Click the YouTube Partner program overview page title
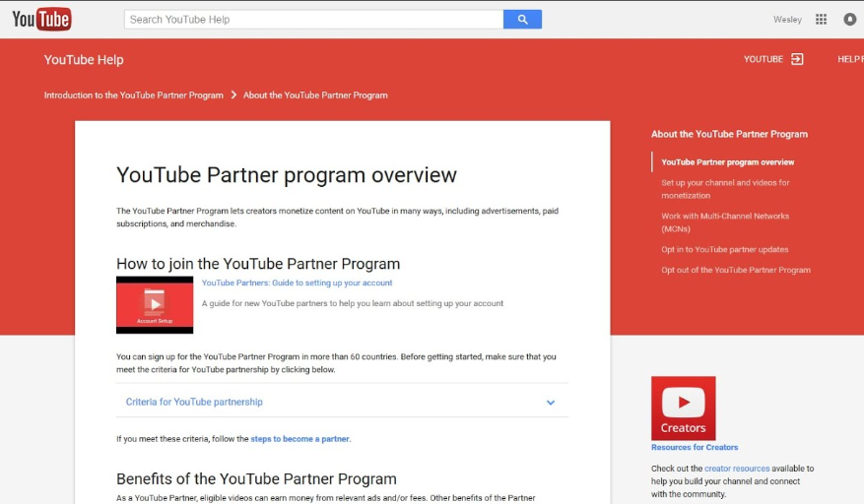 287,175
